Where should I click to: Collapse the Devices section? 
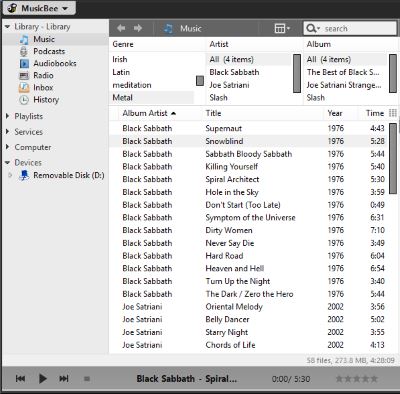(x=7, y=163)
